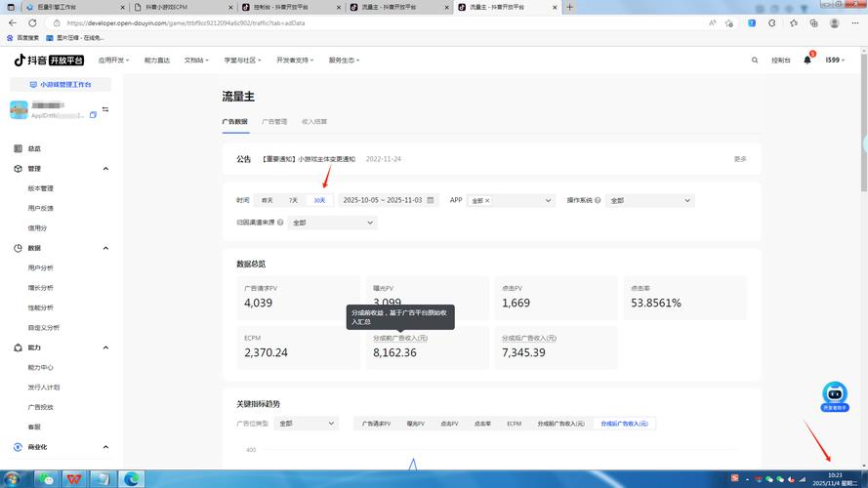This screenshot has width=868, height=488.
Task: Remove the 全部 tag in APP filter
Action: pyautogui.click(x=487, y=201)
